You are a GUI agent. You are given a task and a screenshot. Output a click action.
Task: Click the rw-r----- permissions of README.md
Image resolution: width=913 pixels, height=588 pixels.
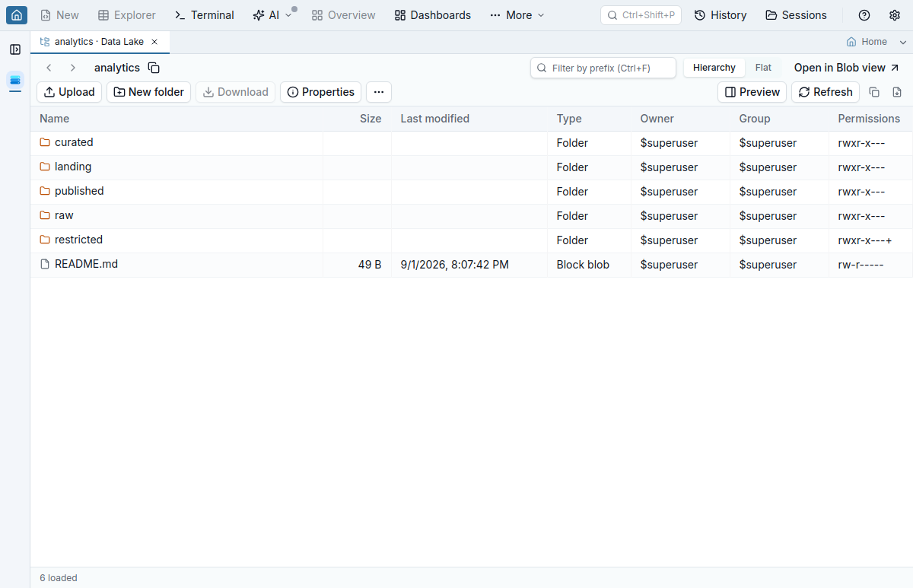861,265
